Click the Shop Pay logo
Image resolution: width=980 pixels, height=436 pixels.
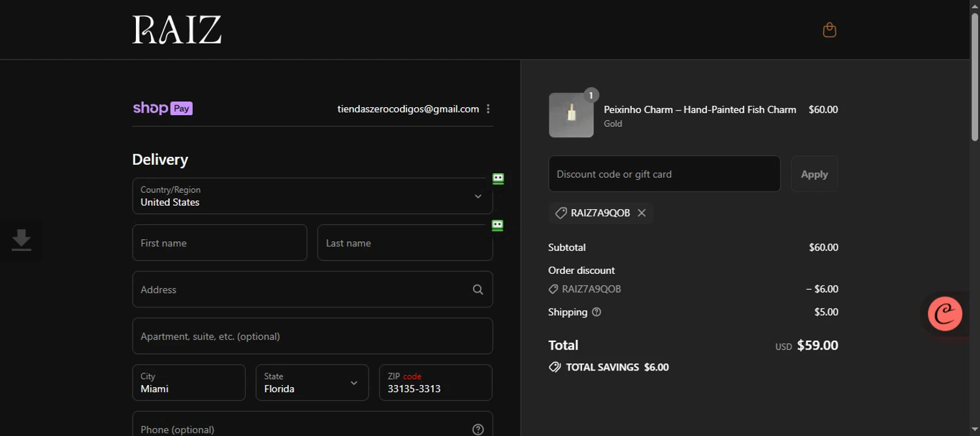pyautogui.click(x=163, y=109)
